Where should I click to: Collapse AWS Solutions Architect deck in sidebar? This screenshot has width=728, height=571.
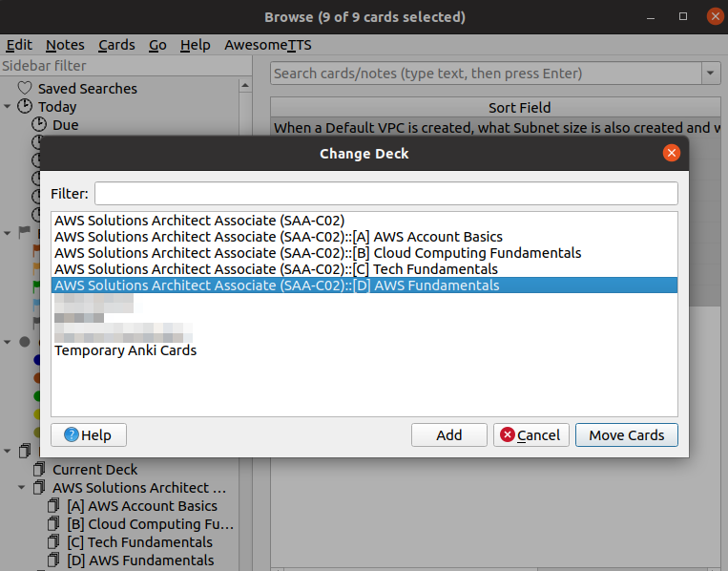point(21,487)
